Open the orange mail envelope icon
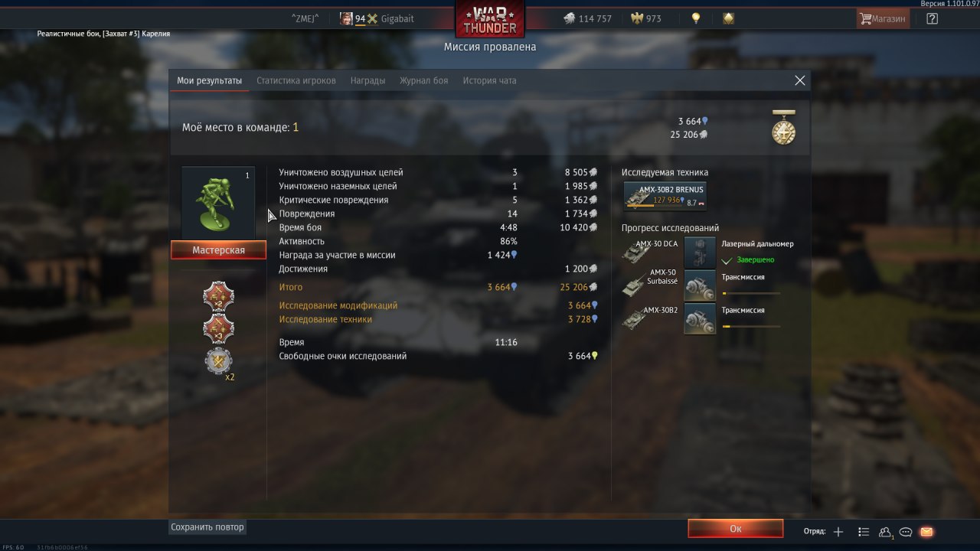Screen dimensions: 980x551 point(926,532)
